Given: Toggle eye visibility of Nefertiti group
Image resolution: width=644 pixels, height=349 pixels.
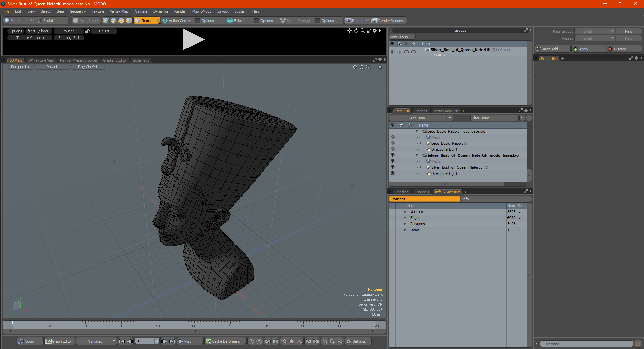Looking at the screenshot, I should pos(392,52).
